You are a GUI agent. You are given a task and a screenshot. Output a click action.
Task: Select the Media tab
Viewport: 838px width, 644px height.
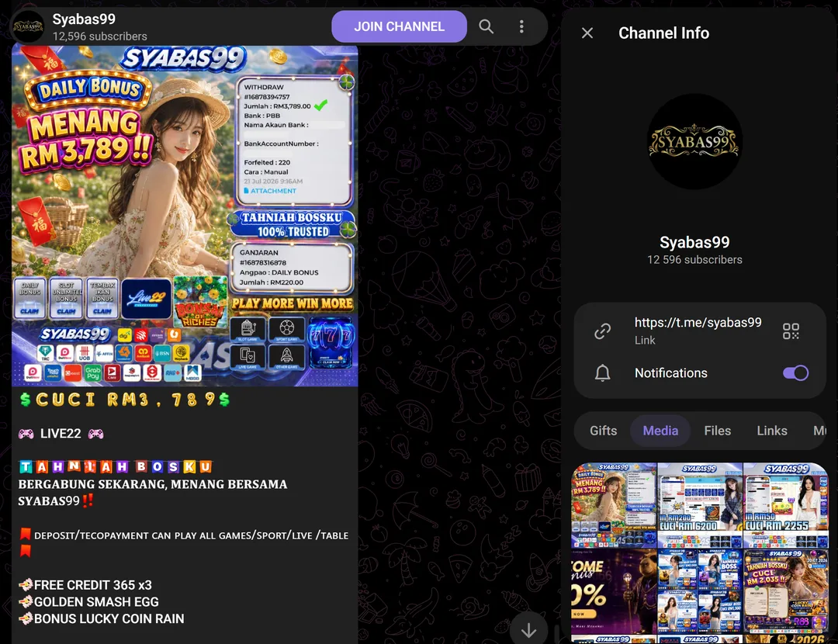660,431
